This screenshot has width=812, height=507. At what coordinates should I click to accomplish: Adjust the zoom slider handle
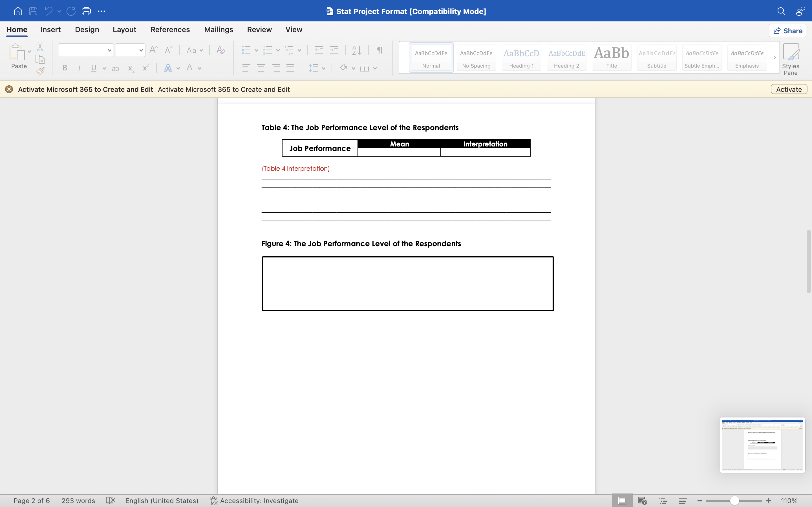click(x=734, y=501)
